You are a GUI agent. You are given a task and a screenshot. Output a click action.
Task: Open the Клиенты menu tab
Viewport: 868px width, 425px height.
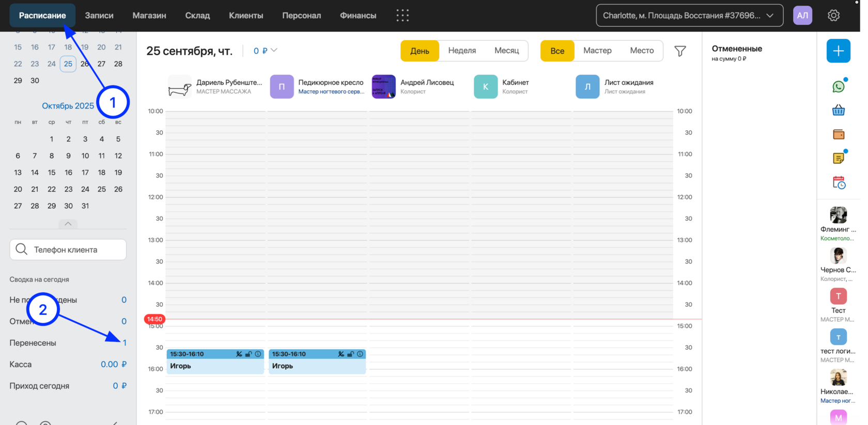pos(246,15)
